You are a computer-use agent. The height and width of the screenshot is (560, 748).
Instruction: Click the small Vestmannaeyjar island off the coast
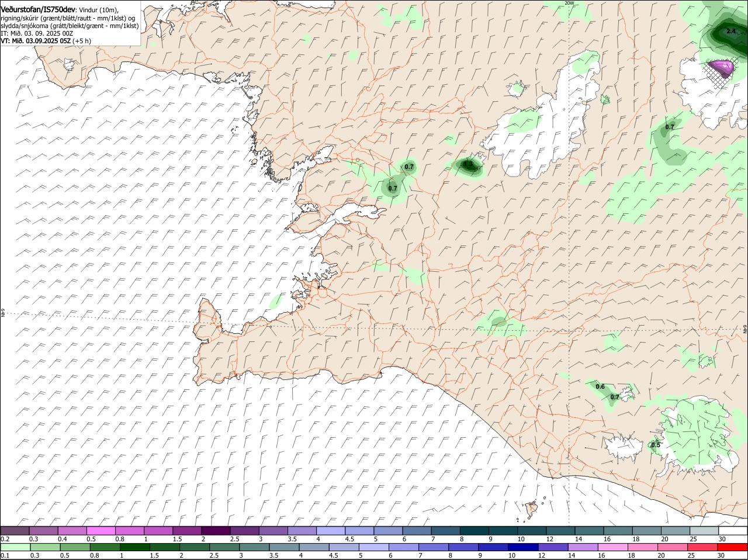pyautogui.click(x=531, y=509)
